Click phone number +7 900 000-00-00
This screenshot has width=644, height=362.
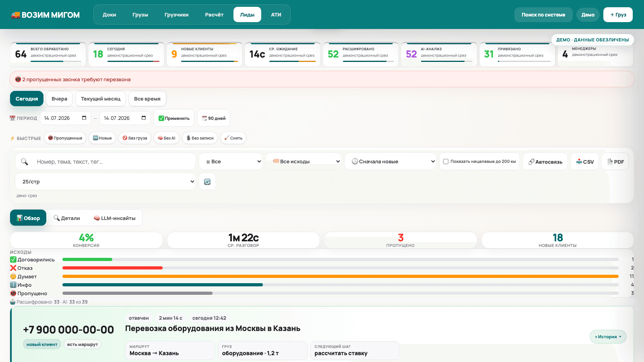[68, 330]
